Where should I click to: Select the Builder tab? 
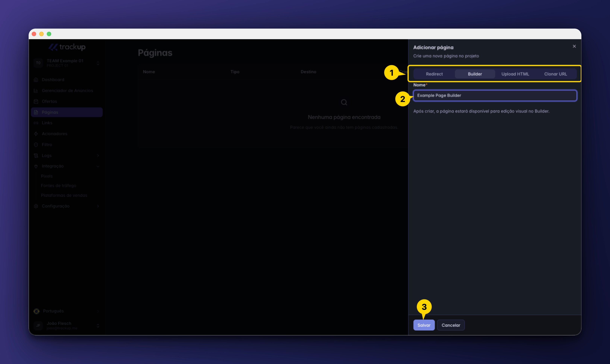click(x=475, y=74)
